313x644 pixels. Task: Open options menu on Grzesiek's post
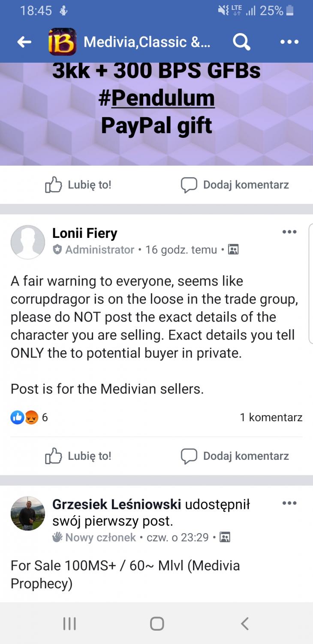pos(289,503)
